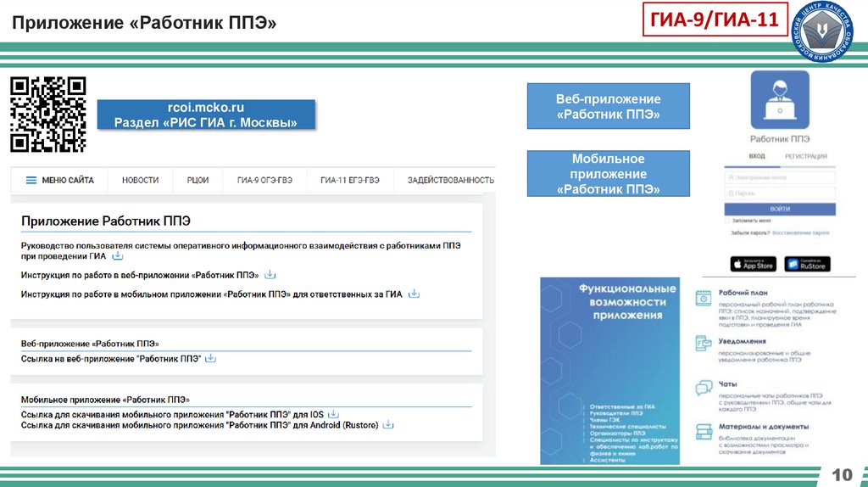Click the 'Веб-приложение Работник ППЭ' blue box
This screenshot has height=487, width=868.
(x=609, y=106)
